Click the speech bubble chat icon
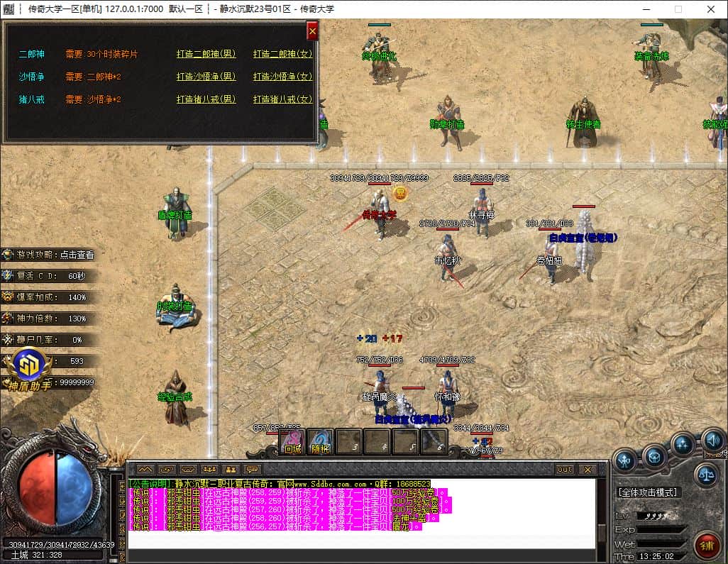The image size is (728, 564). click(252, 470)
